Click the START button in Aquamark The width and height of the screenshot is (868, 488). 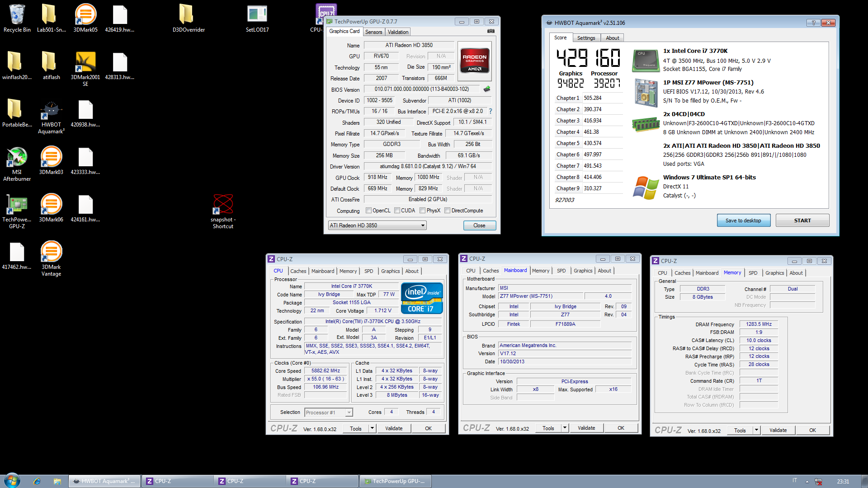pos(802,221)
